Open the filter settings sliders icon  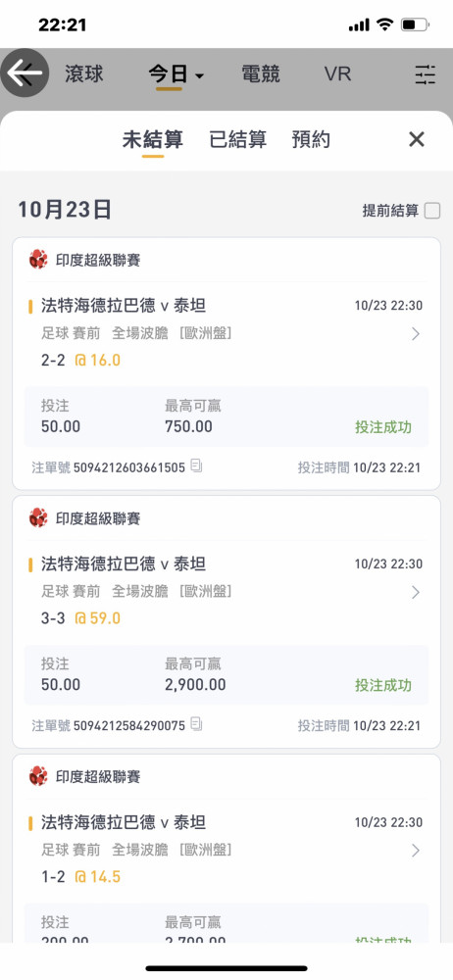426,75
